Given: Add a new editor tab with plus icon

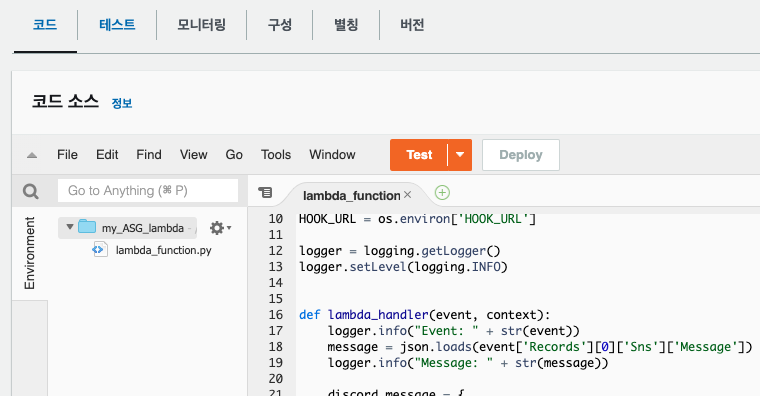Looking at the screenshot, I should pyautogui.click(x=442, y=192).
